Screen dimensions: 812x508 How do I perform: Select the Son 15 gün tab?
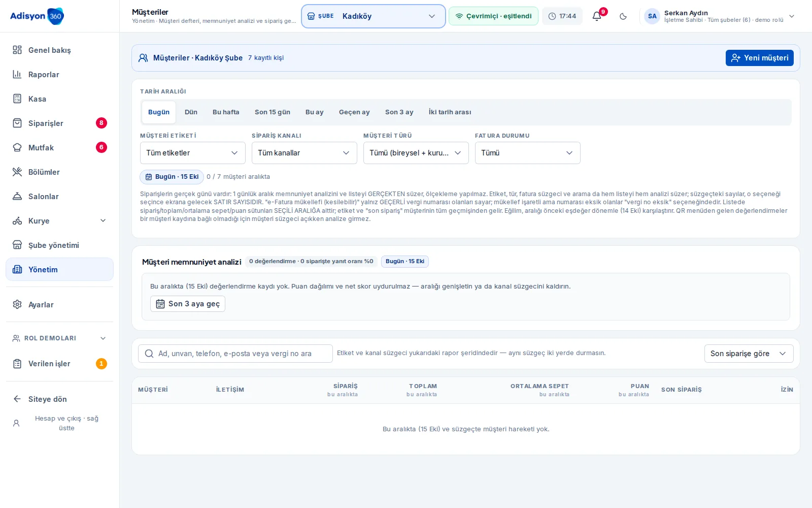coord(273,112)
